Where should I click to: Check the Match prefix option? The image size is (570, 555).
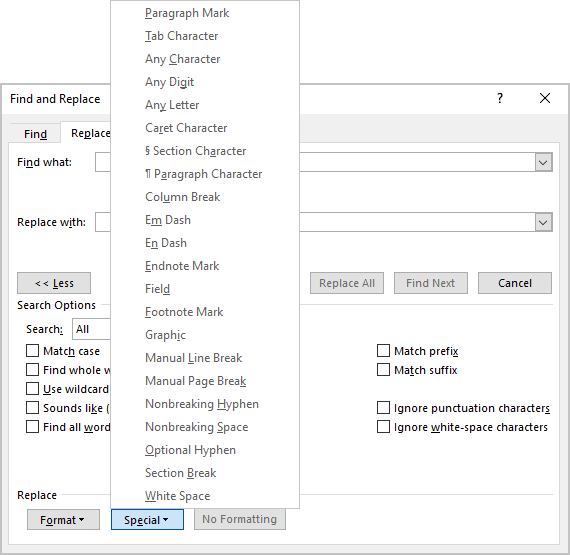383,351
